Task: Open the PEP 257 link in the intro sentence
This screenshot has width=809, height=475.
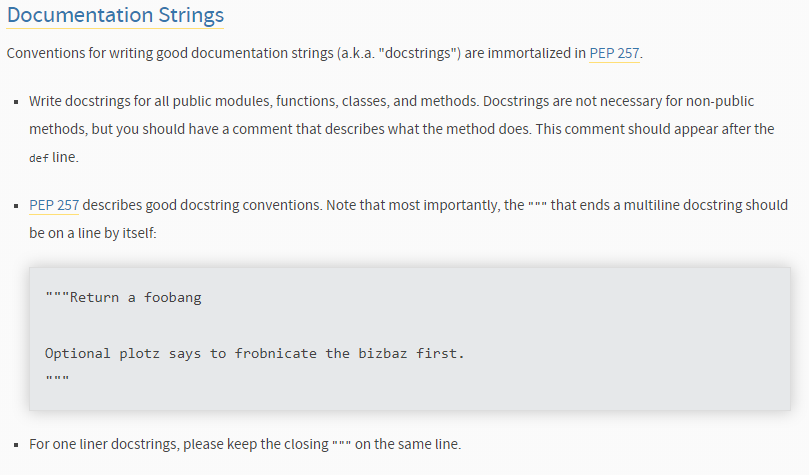Action: click(x=614, y=53)
